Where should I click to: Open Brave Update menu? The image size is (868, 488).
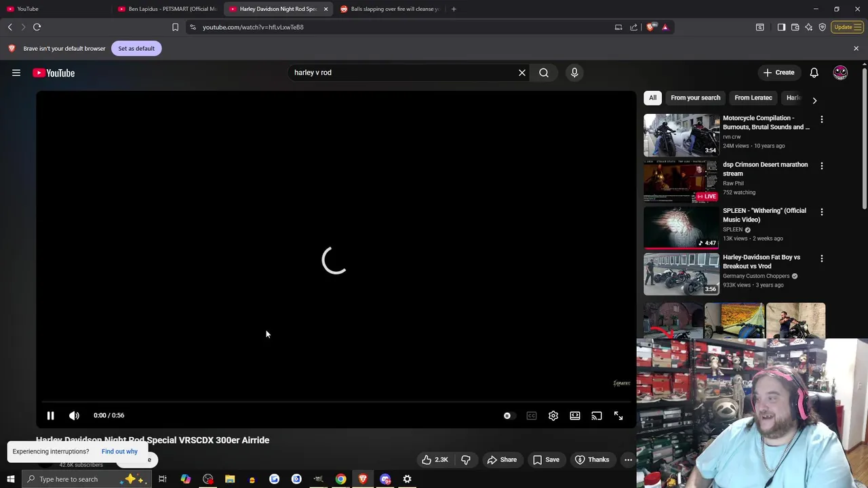click(x=848, y=27)
